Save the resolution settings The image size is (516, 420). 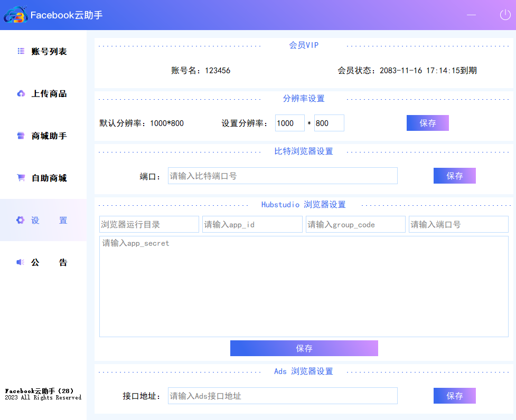[x=427, y=123]
